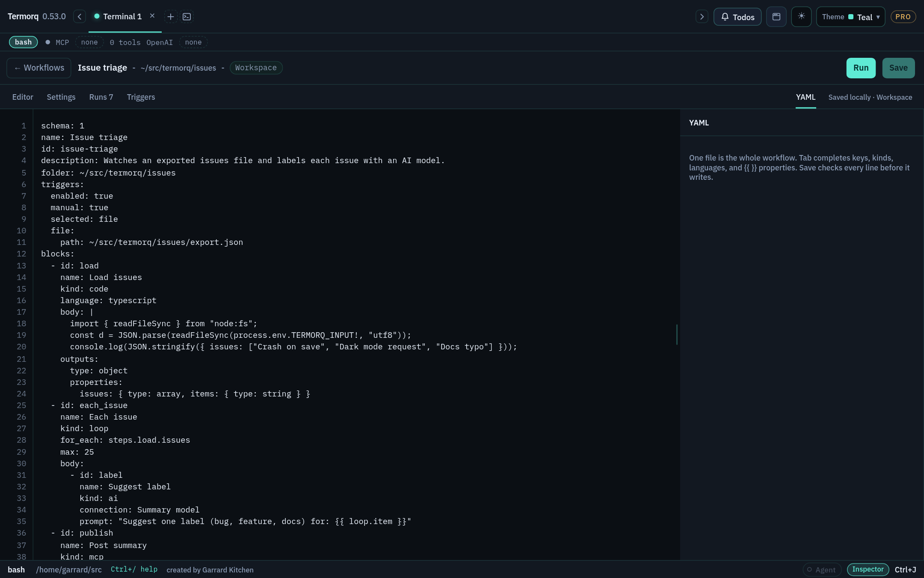924x578 pixels.
Task: Open the Todos bell button
Action: coord(737,17)
